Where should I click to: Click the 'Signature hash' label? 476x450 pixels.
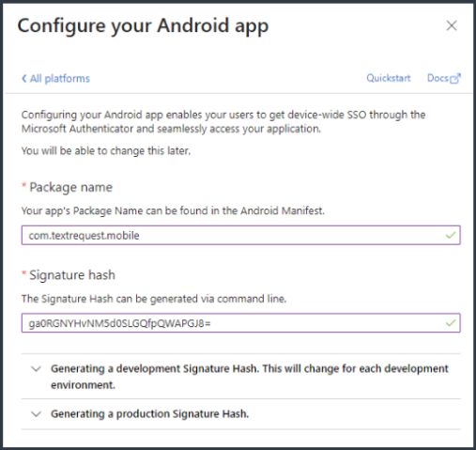(72, 275)
